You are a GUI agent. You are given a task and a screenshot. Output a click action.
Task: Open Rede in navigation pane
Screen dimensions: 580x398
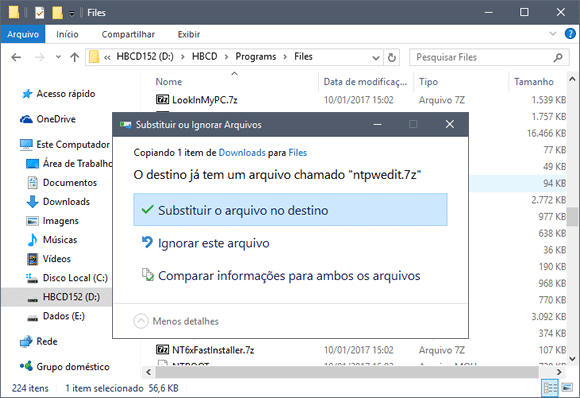pos(47,341)
